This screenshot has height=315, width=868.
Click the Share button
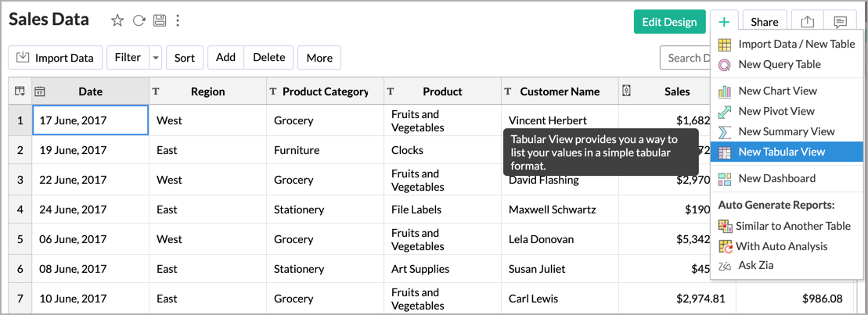(765, 22)
